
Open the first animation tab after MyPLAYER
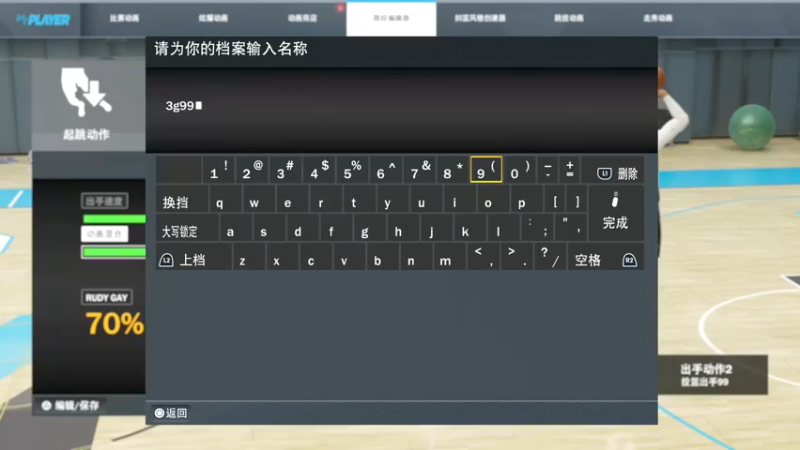(124, 18)
